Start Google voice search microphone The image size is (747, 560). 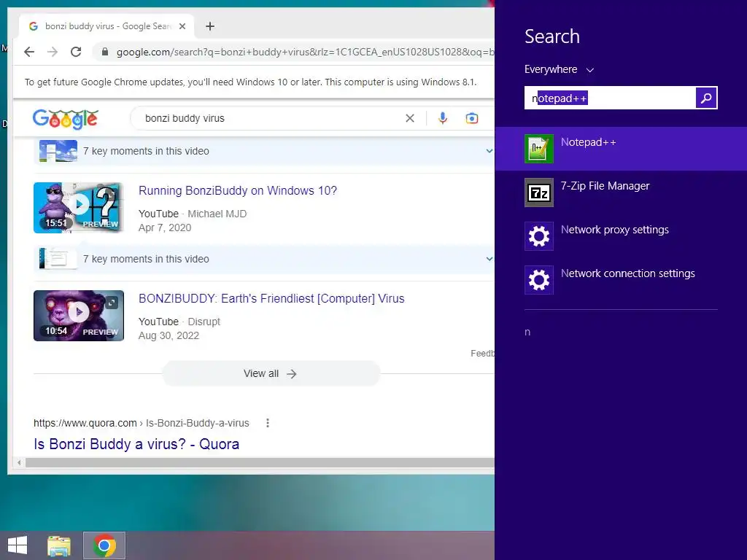pos(443,118)
